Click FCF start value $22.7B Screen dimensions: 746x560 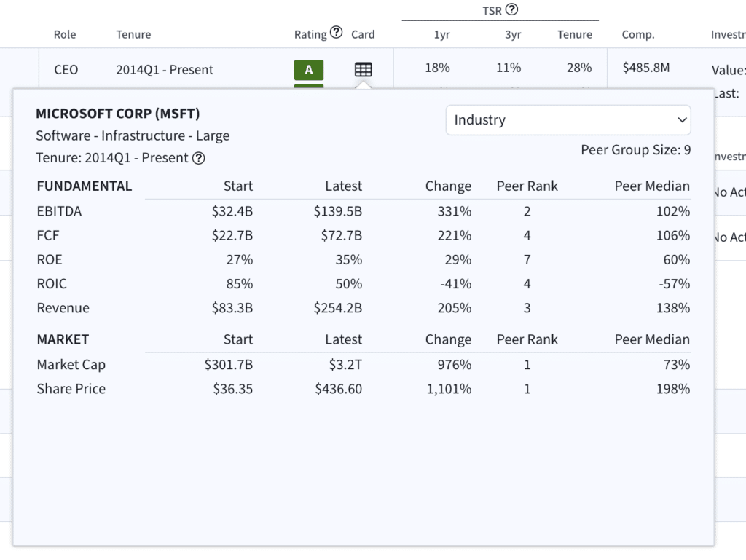tap(232, 235)
